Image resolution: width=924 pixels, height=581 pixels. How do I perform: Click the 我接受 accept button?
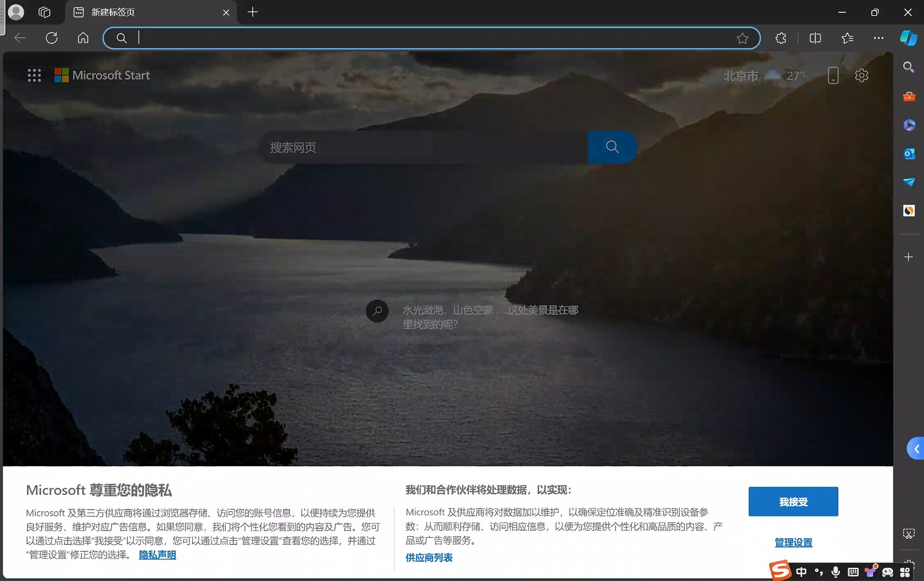(793, 501)
